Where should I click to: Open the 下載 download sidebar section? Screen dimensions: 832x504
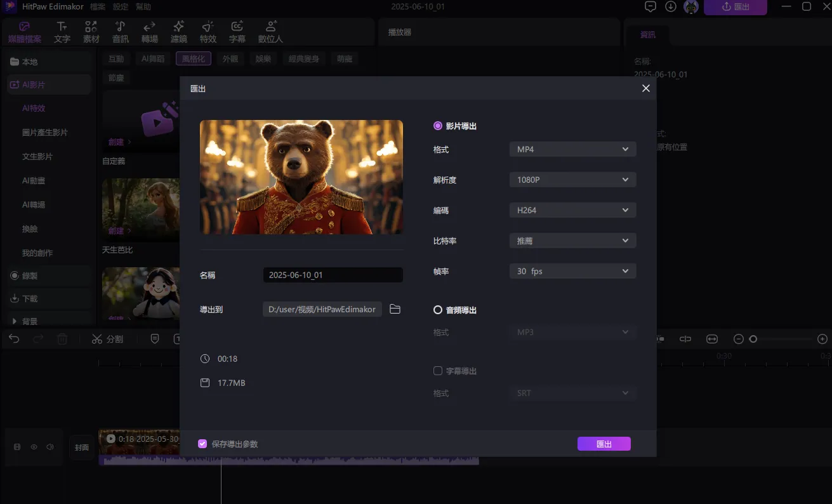coord(50,298)
